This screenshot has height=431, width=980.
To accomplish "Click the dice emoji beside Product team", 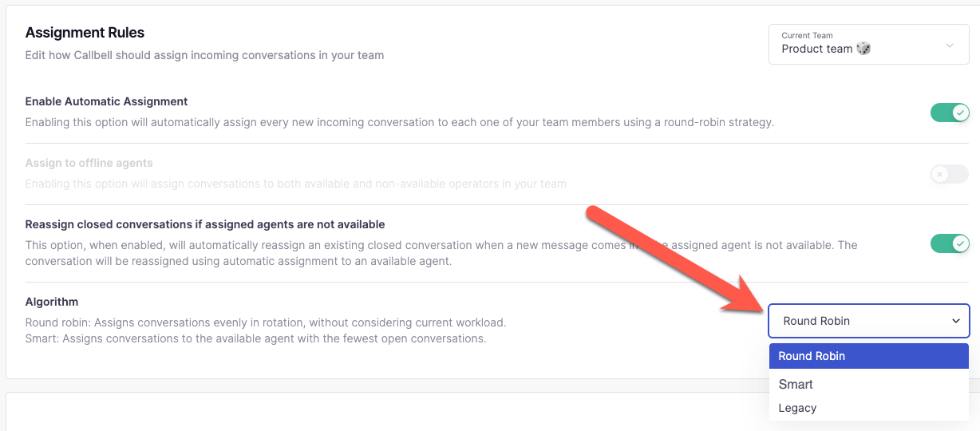I will 863,49.
